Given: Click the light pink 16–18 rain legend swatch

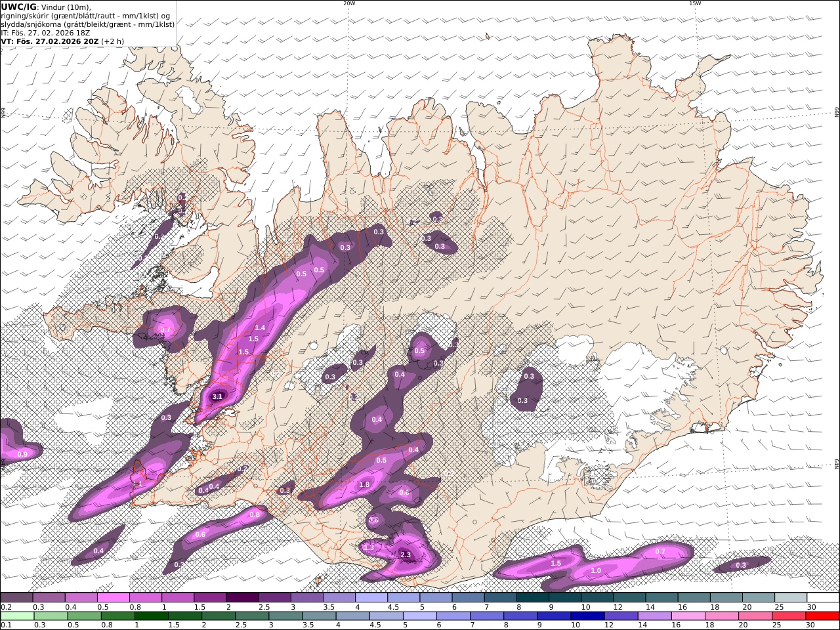Looking at the screenshot, I should [688, 616].
